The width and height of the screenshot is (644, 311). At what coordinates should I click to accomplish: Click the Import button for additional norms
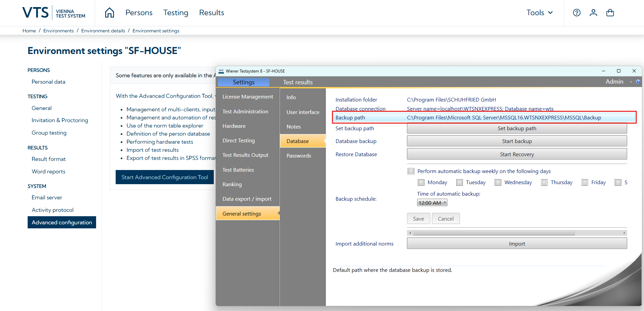(x=517, y=244)
